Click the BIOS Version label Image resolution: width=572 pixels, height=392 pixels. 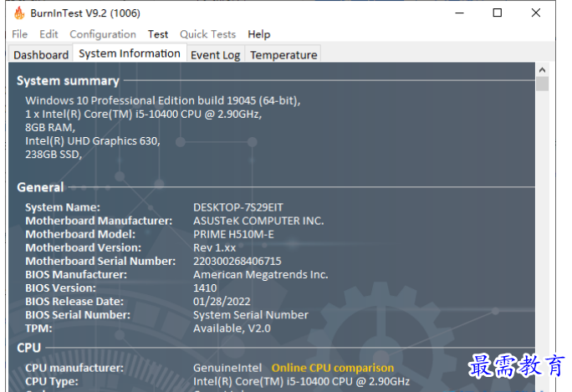click(60, 288)
